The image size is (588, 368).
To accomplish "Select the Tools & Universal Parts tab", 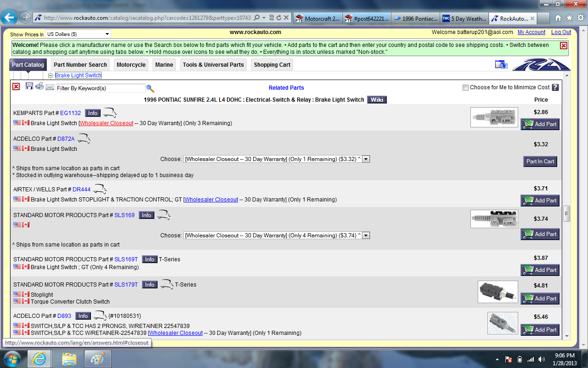I will tap(213, 65).
